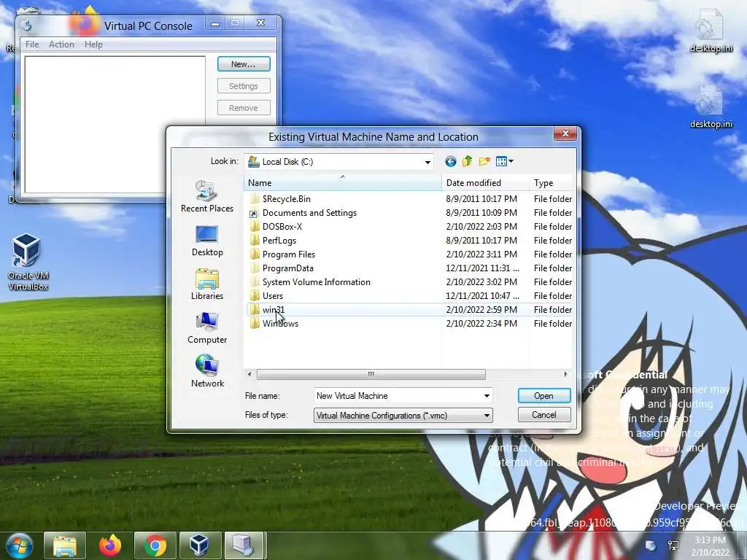
Task: Select the win31 folder
Action: pos(273,309)
